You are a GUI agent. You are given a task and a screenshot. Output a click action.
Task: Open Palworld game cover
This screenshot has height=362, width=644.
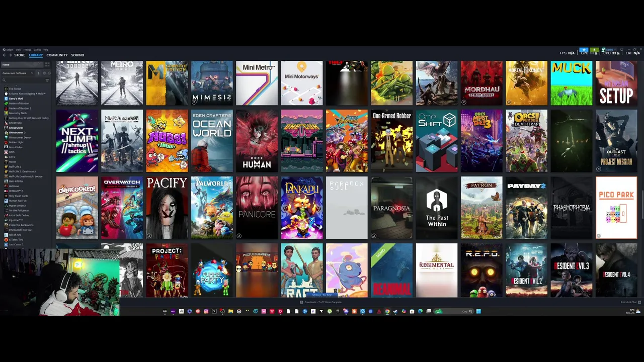tap(212, 208)
